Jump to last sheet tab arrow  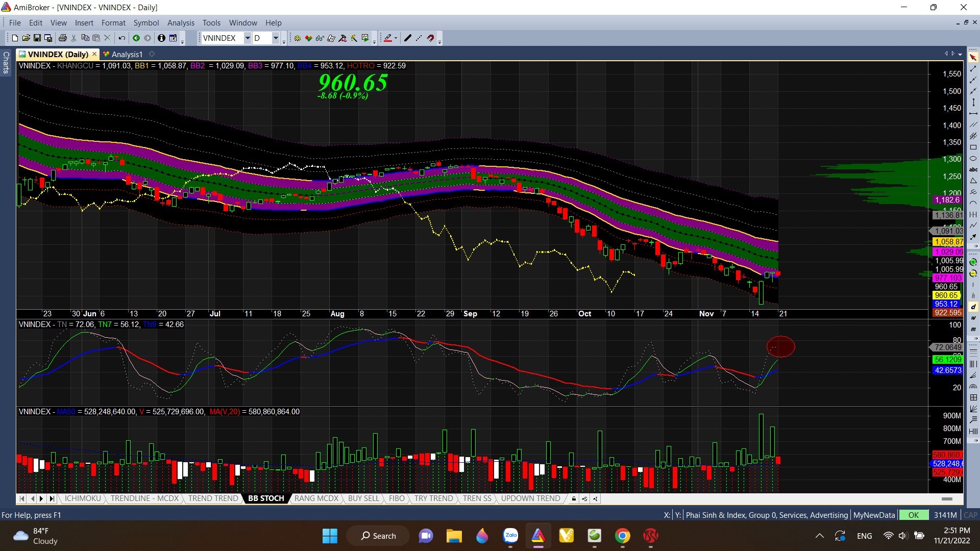(x=52, y=498)
